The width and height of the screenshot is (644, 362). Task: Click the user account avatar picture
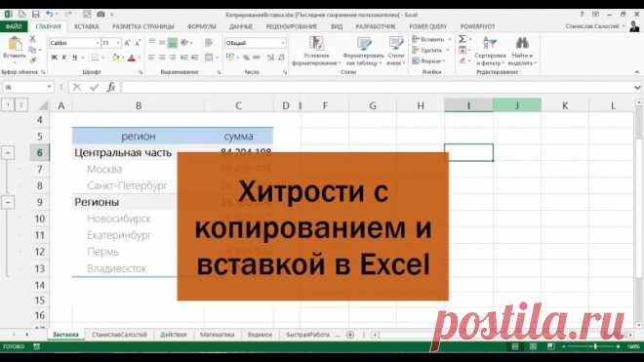point(634,26)
